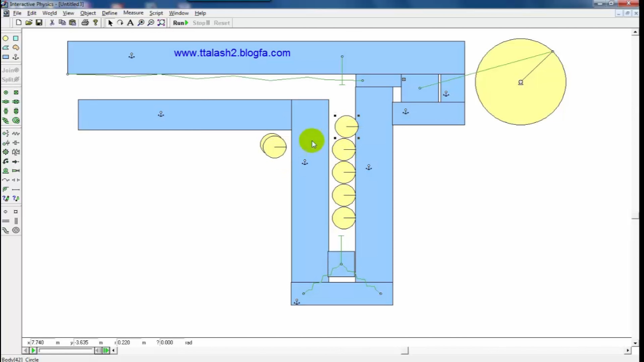Select the Square body tool
The height and width of the screenshot is (362, 644).
(16, 39)
